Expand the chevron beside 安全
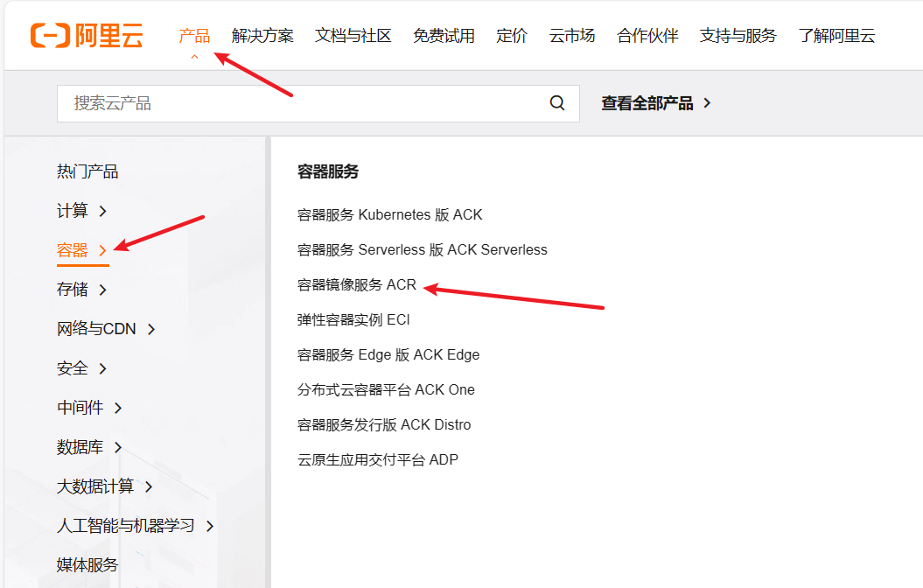The image size is (923, 588). point(103,368)
